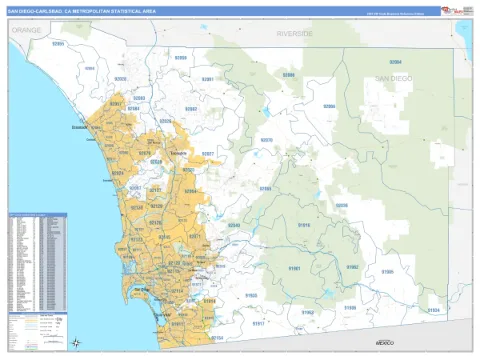This screenshot has height=360, width=480.
Task: Click the 'RIVERSIDE' county label
Action: (x=294, y=34)
